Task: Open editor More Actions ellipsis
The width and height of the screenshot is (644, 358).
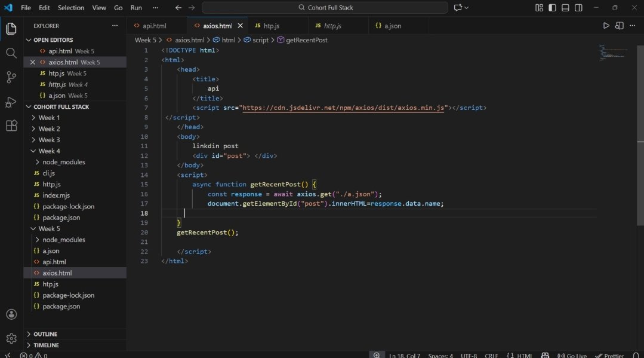Action: click(x=633, y=26)
